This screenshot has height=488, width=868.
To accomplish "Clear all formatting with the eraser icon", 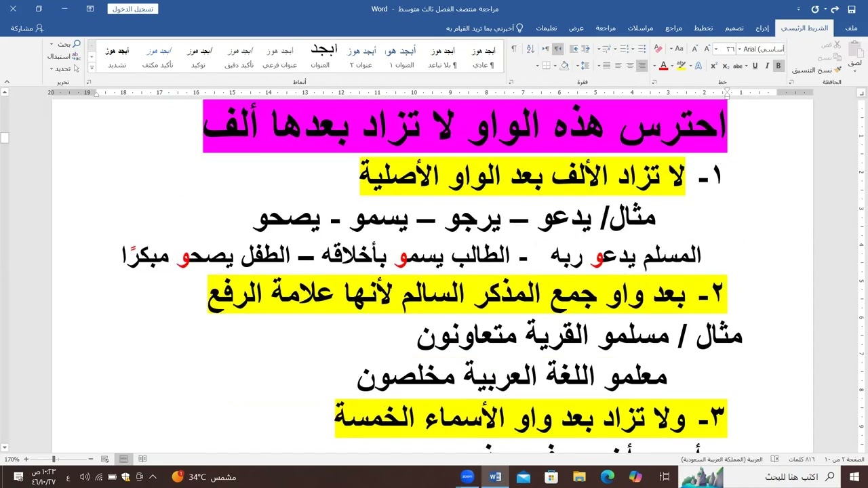I will (x=658, y=49).
